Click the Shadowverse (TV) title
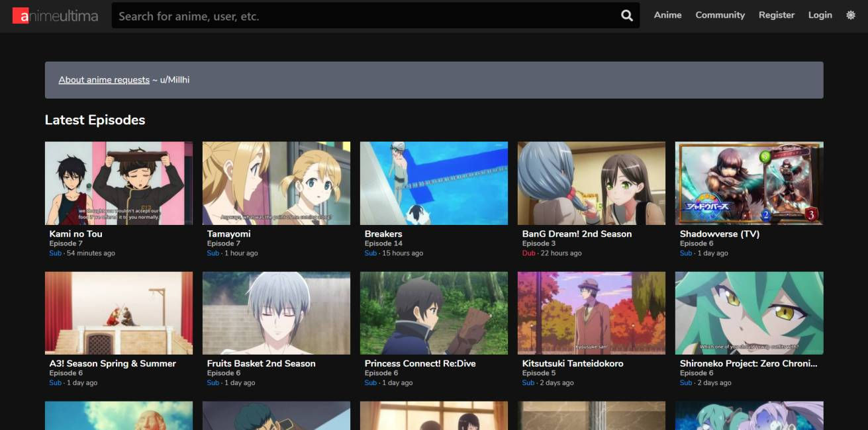This screenshot has height=430, width=868. [x=720, y=234]
